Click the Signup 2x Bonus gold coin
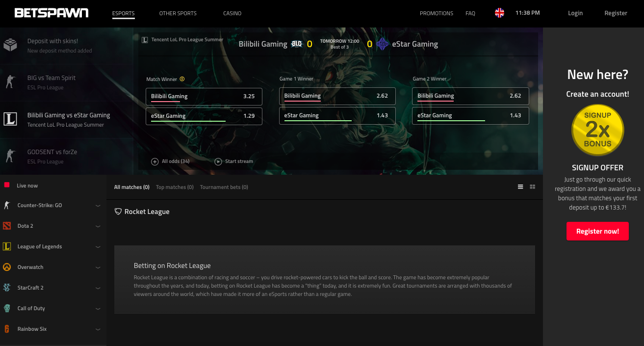 point(597,130)
